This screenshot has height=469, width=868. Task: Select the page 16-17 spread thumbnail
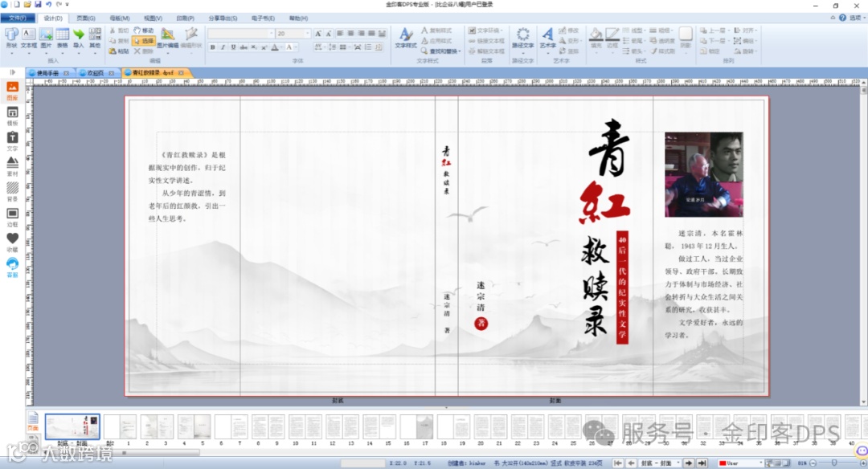click(416, 427)
